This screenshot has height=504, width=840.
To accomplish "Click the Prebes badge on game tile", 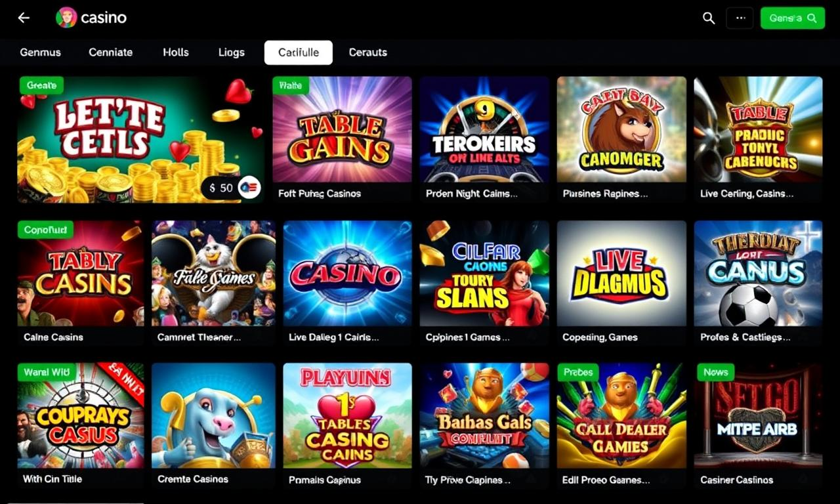I will 578,372.
